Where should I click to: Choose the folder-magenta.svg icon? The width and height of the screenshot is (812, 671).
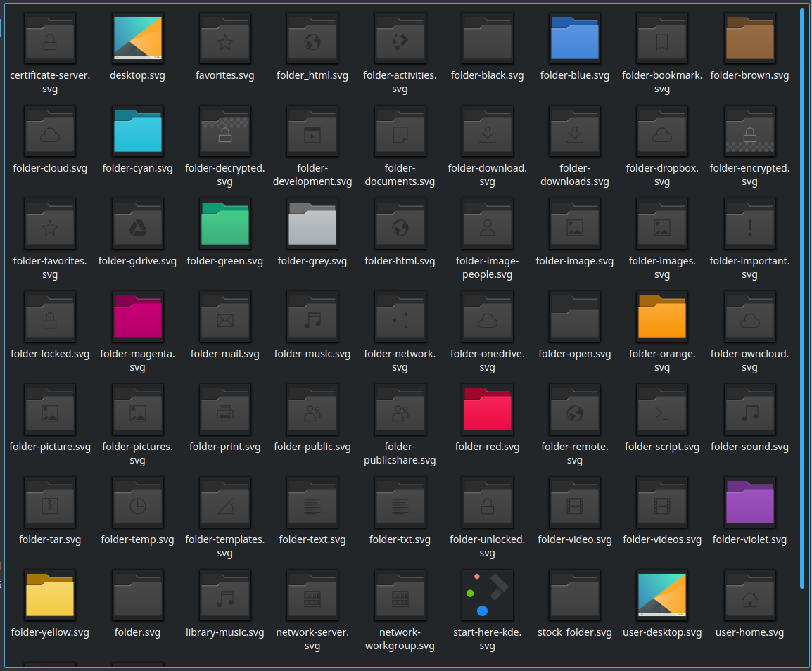137,317
